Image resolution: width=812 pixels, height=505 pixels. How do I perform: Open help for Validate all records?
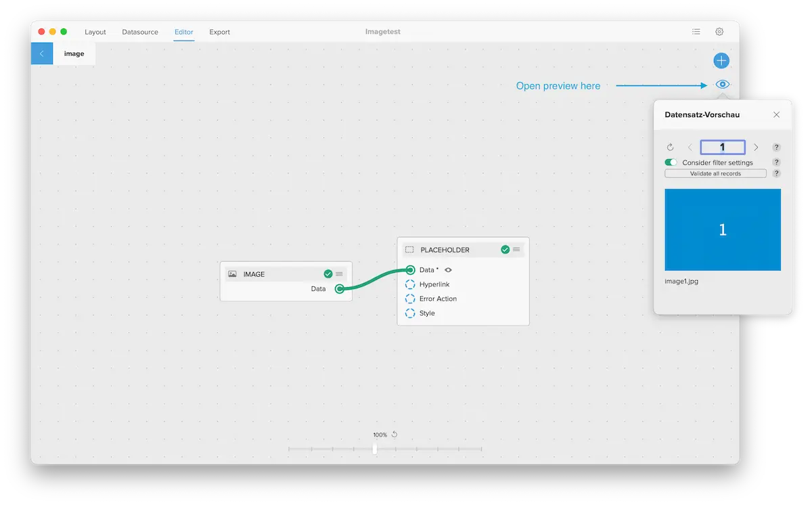point(776,173)
